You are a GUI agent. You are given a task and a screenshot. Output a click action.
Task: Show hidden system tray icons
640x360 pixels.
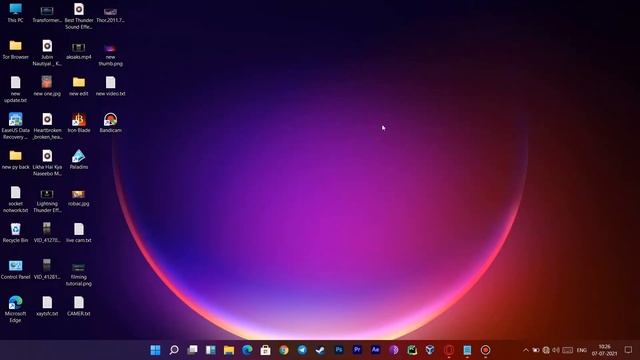526,350
